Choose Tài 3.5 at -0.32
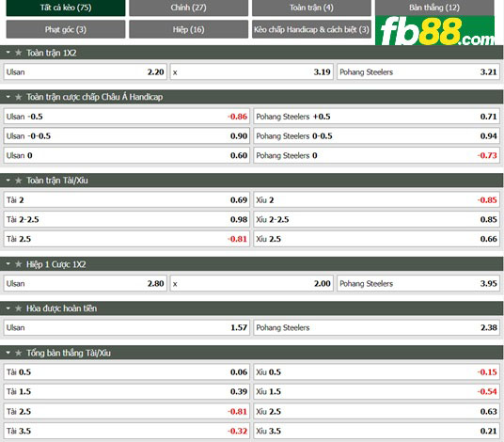The image size is (504, 442). click(127, 431)
